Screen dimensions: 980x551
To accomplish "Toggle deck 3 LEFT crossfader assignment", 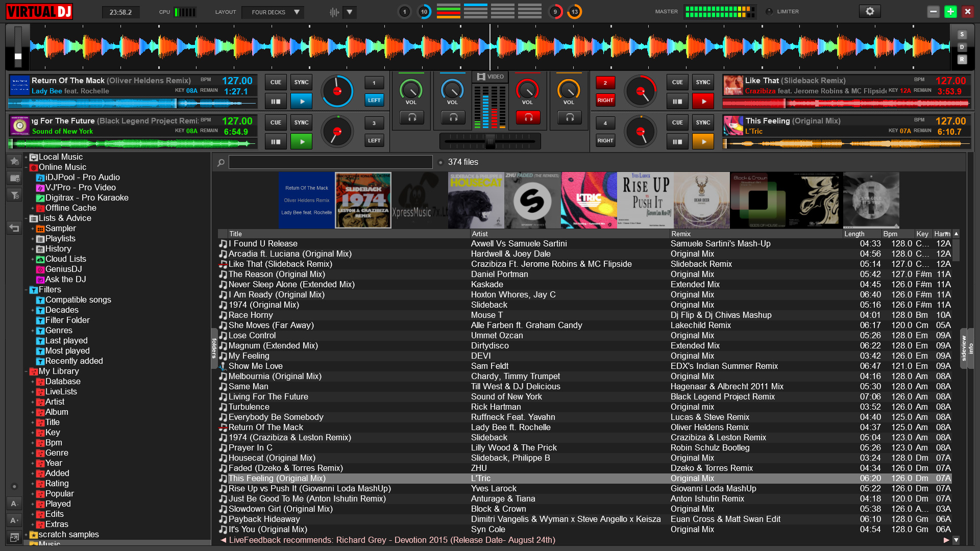I will click(374, 140).
